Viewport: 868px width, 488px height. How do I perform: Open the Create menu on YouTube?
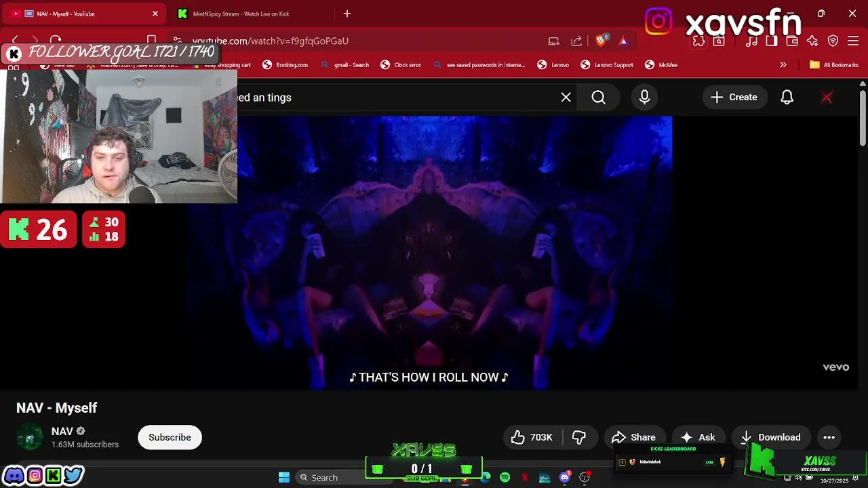click(734, 98)
